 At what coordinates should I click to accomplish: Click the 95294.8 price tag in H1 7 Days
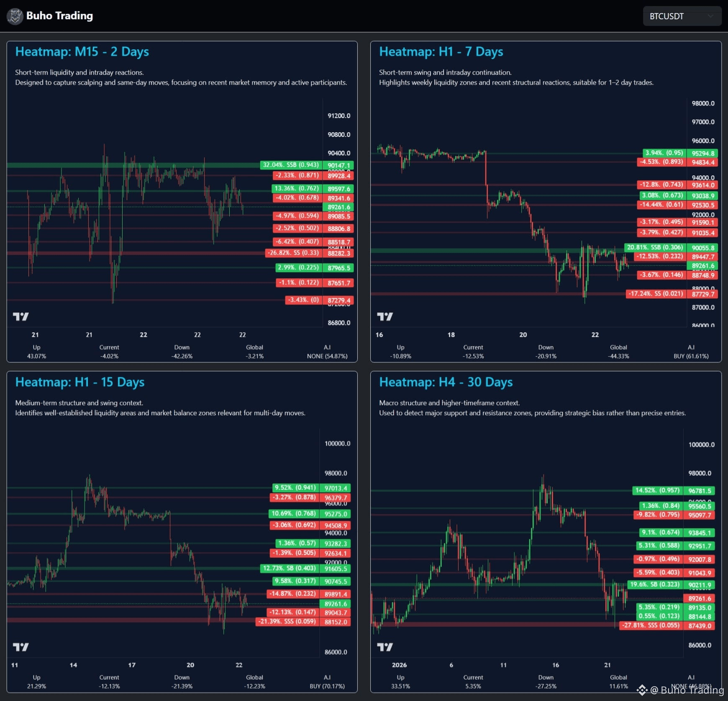point(703,154)
